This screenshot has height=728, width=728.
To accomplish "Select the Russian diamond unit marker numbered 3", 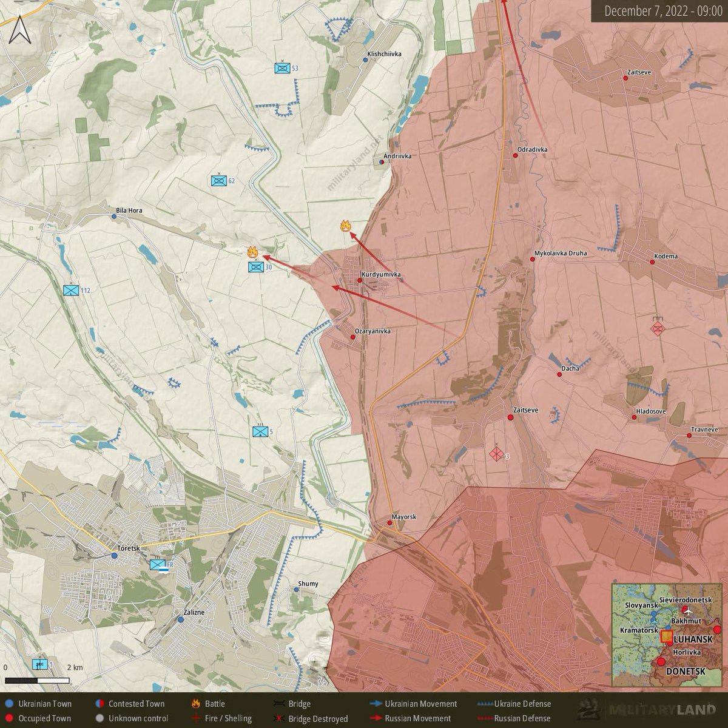I will pos(497,454).
